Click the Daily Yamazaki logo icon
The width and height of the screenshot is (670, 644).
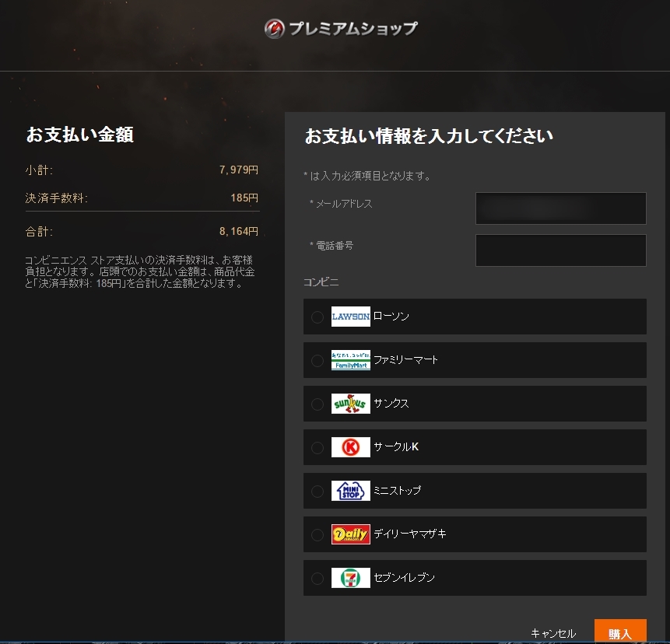349,534
